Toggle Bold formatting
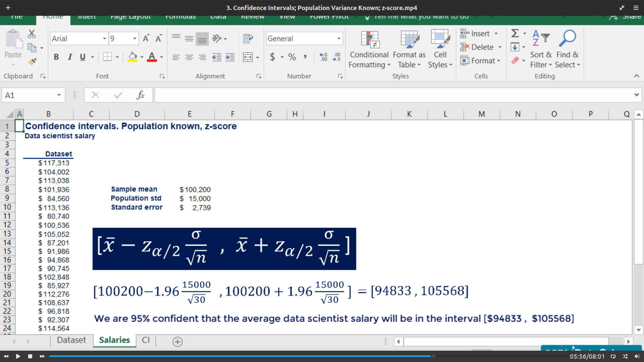This screenshot has height=362, width=644. click(56, 57)
